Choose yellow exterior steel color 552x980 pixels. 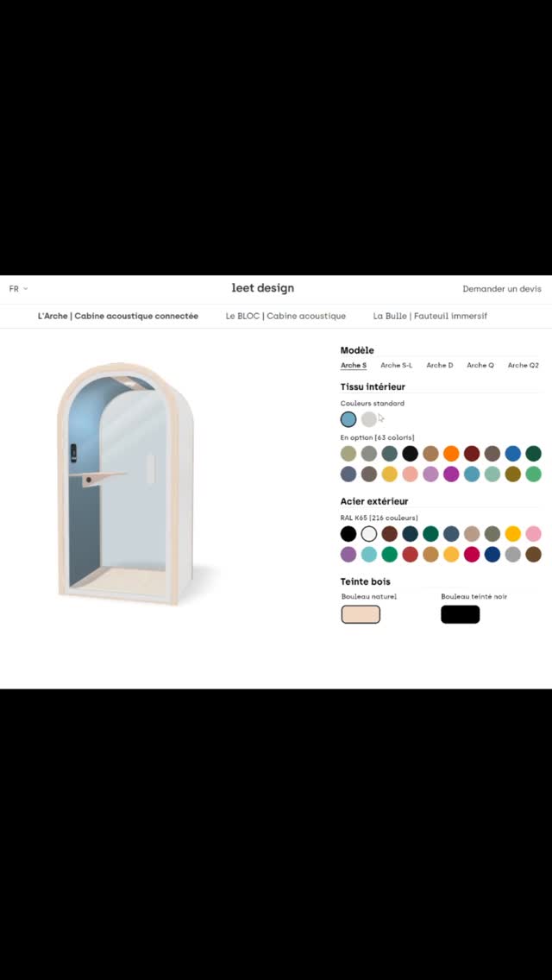click(512, 534)
